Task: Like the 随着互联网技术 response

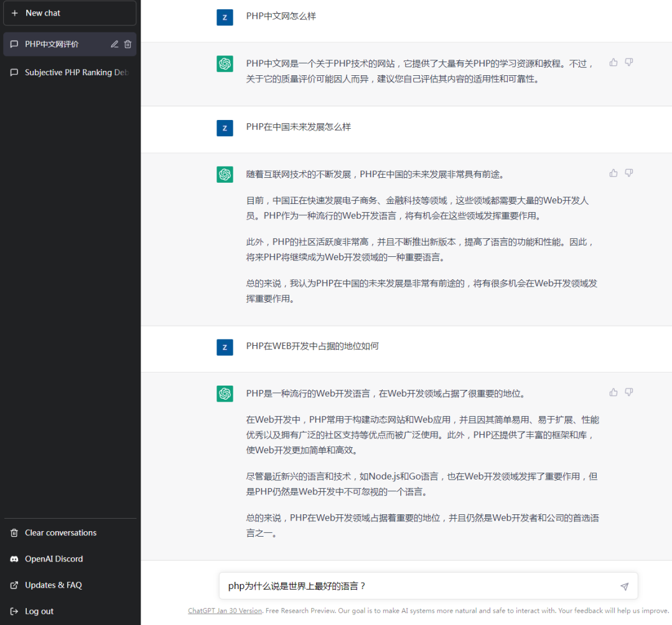Action: [614, 173]
